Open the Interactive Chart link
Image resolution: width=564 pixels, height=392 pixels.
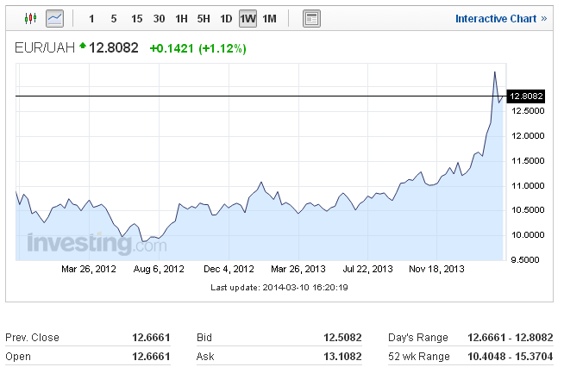(x=496, y=19)
